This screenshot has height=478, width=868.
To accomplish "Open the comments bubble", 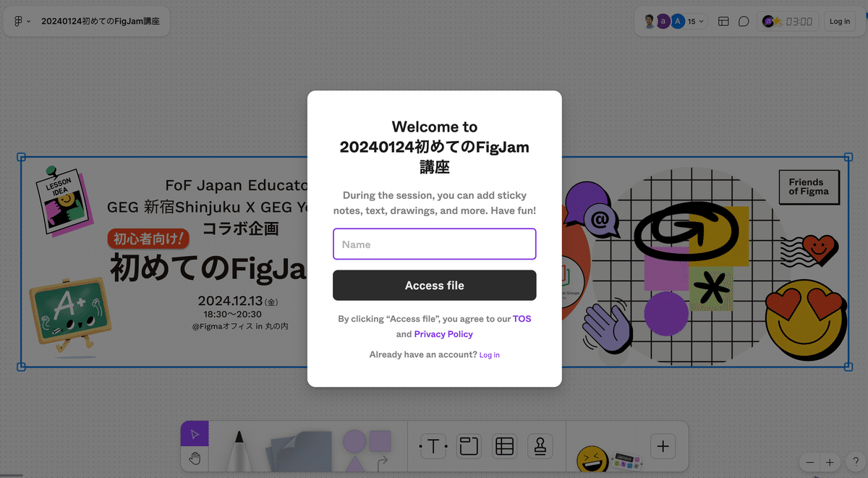I will [x=744, y=21].
